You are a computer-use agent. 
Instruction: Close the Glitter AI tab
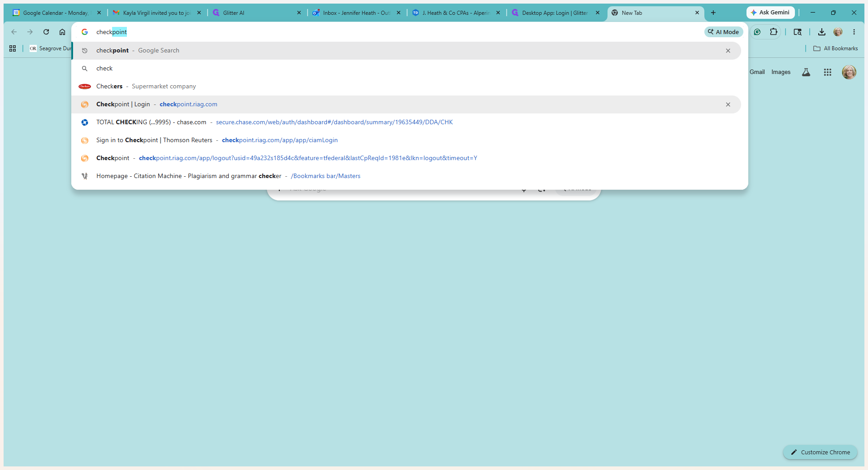click(299, 13)
